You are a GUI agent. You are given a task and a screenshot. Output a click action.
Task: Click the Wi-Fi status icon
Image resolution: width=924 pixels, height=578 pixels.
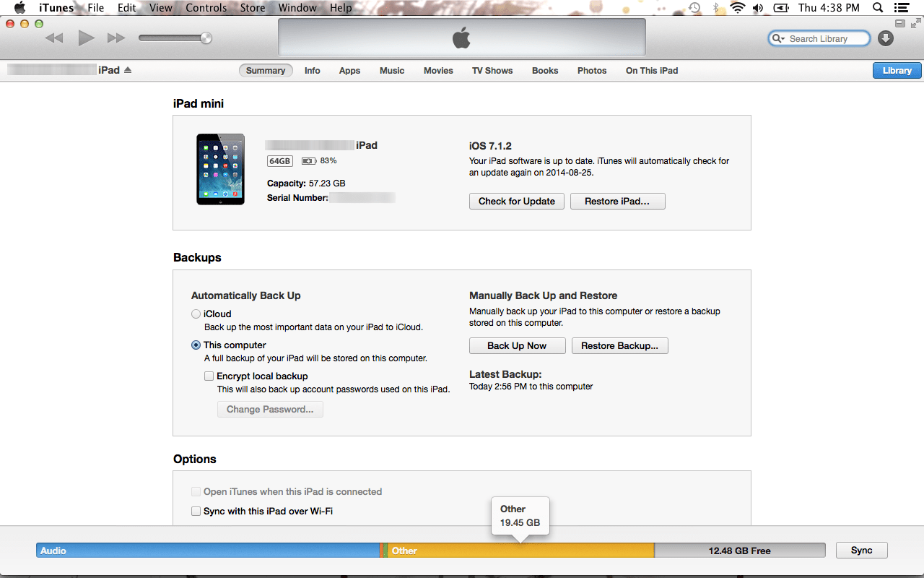click(737, 8)
